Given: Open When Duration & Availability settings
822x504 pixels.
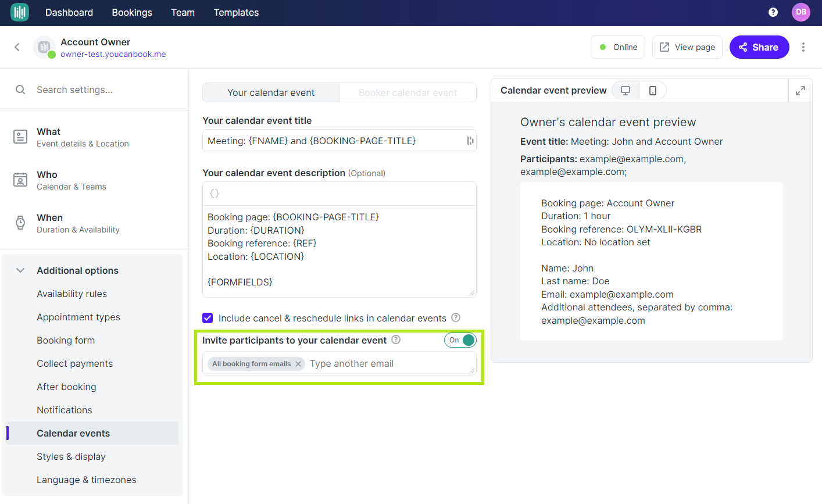Looking at the screenshot, I should [94, 223].
